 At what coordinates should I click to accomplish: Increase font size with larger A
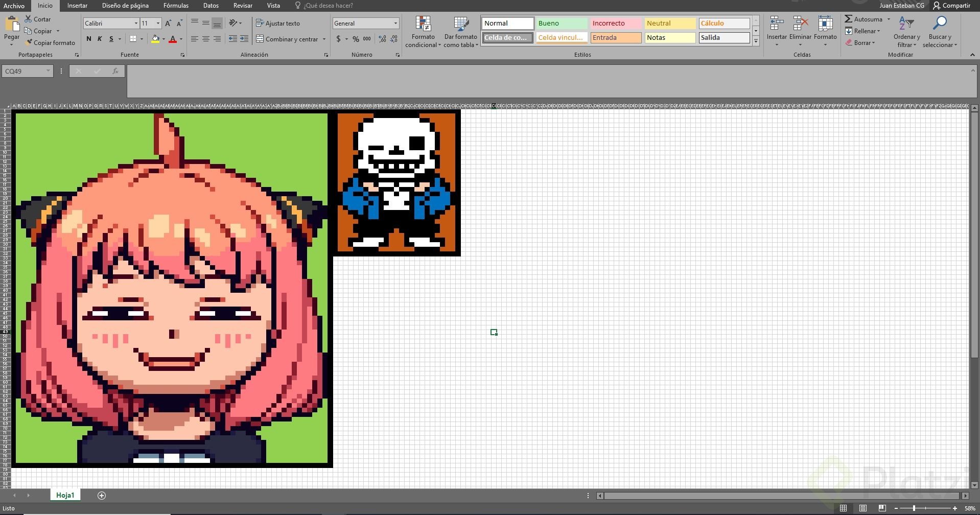168,24
